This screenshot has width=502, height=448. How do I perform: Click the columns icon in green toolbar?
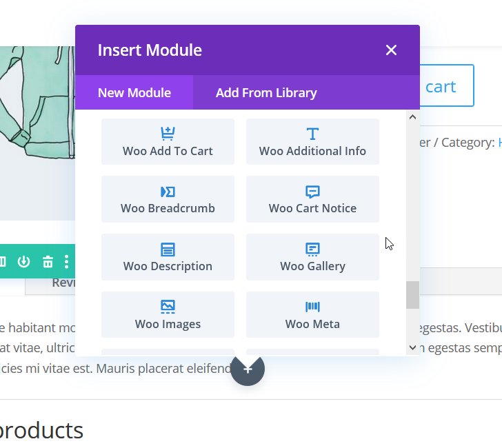point(2,261)
